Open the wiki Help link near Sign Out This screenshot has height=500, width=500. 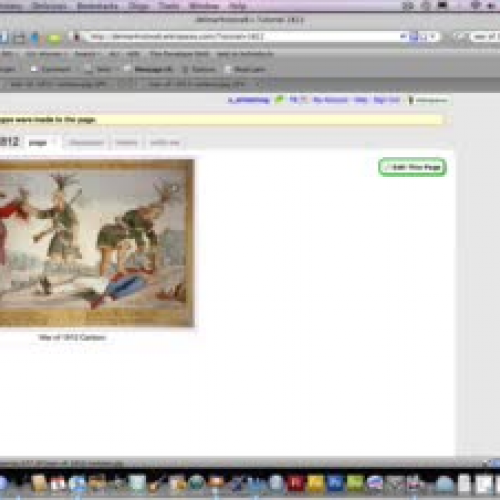pos(360,100)
